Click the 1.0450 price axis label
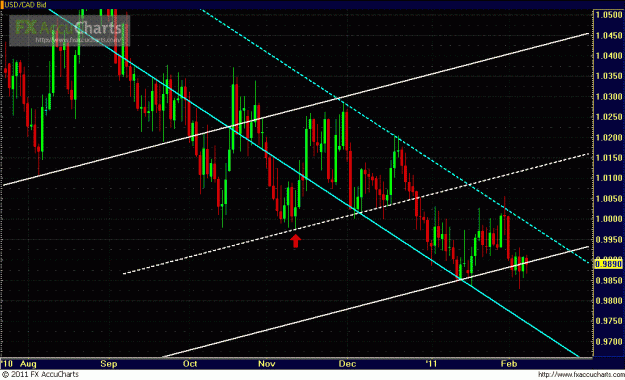The height and width of the screenshot is (380, 625). click(x=609, y=35)
